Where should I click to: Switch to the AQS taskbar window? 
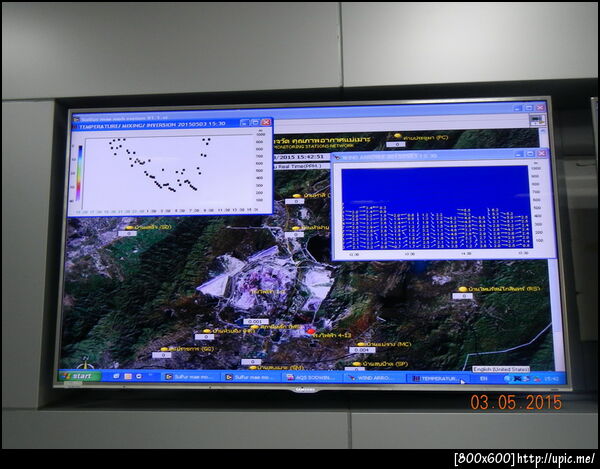coord(311,378)
